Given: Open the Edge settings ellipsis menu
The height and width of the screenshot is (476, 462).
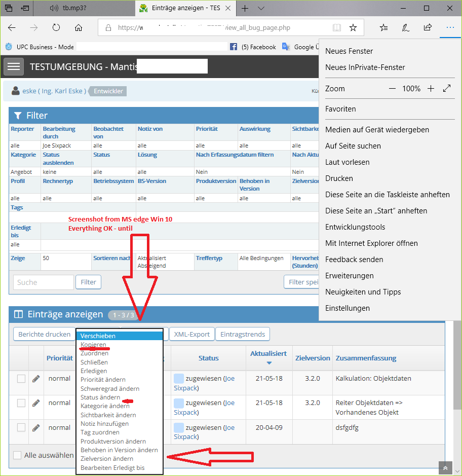Looking at the screenshot, I should click(450, 28).
